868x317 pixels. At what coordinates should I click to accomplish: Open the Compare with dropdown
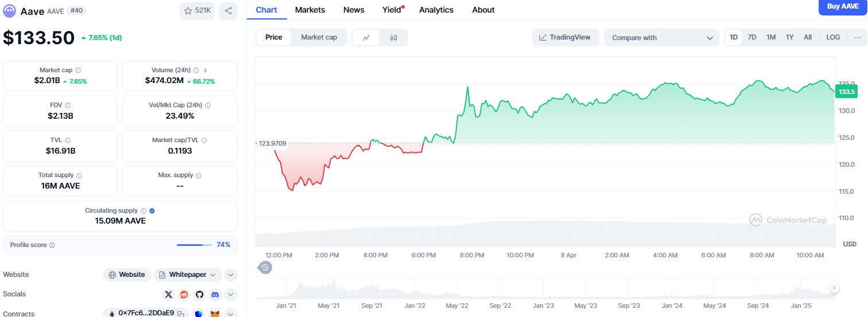[661, 38]
